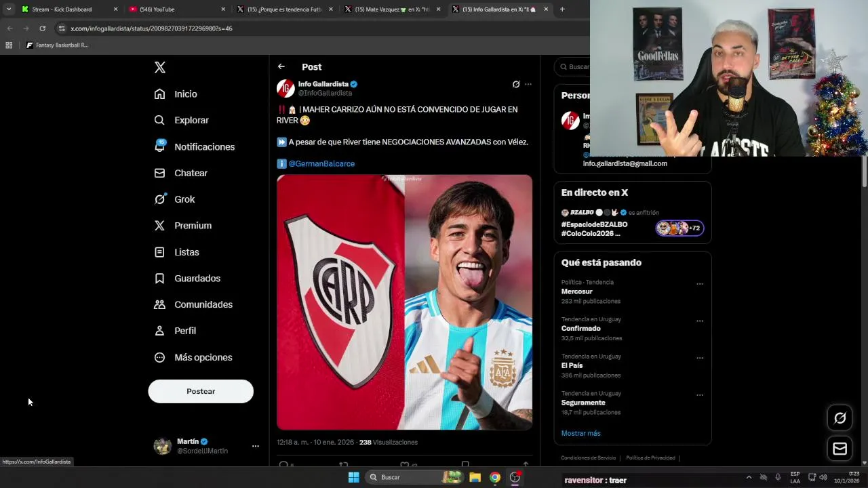The image size is (868, 488).
Task: Open more options for Seguramente trend
Action: (x=700, y=395)
